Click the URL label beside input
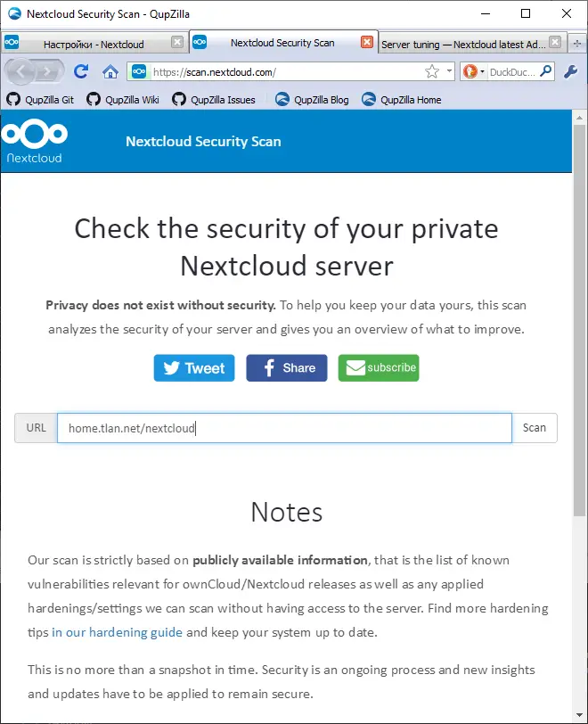 pyautogui.click(x=36, y=428)
